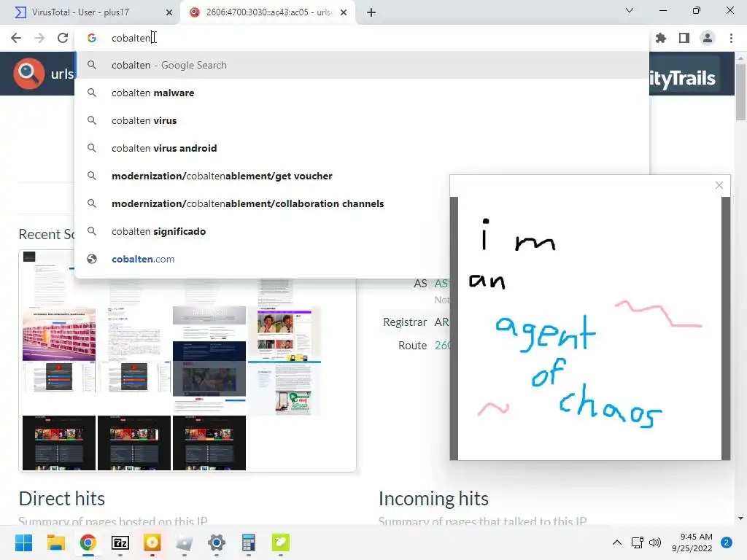Image resolution: width=747 pixels, height=560 pixels.
Task: Expand the tab search chevron
Action: click(630, 10)
